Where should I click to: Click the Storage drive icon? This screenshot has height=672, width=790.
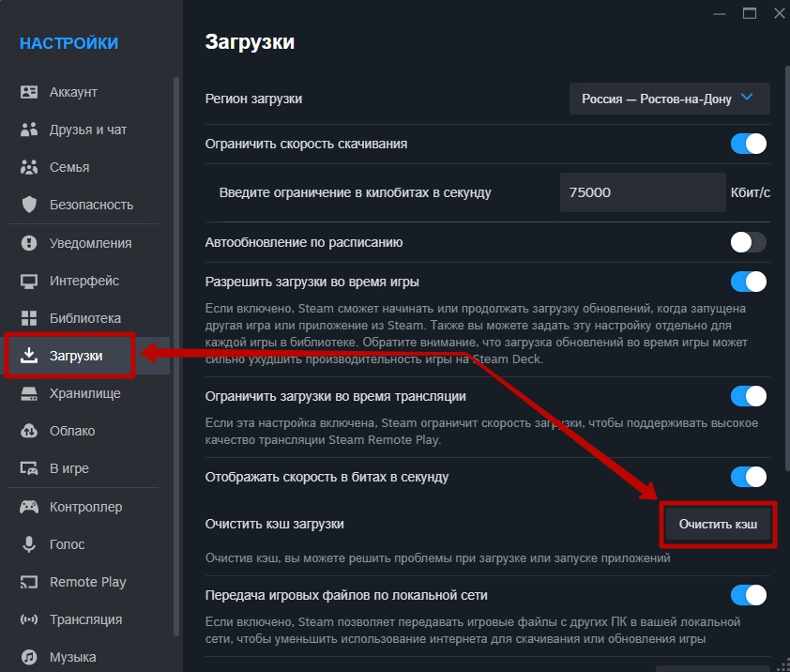coord(29,393)
